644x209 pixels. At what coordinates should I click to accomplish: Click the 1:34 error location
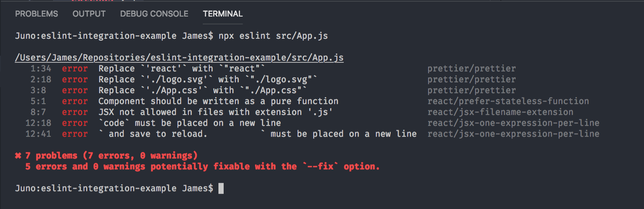[x=41, y=68]
